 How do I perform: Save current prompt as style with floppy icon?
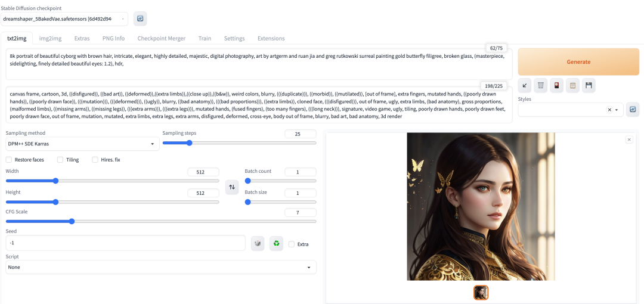[589, 85]
